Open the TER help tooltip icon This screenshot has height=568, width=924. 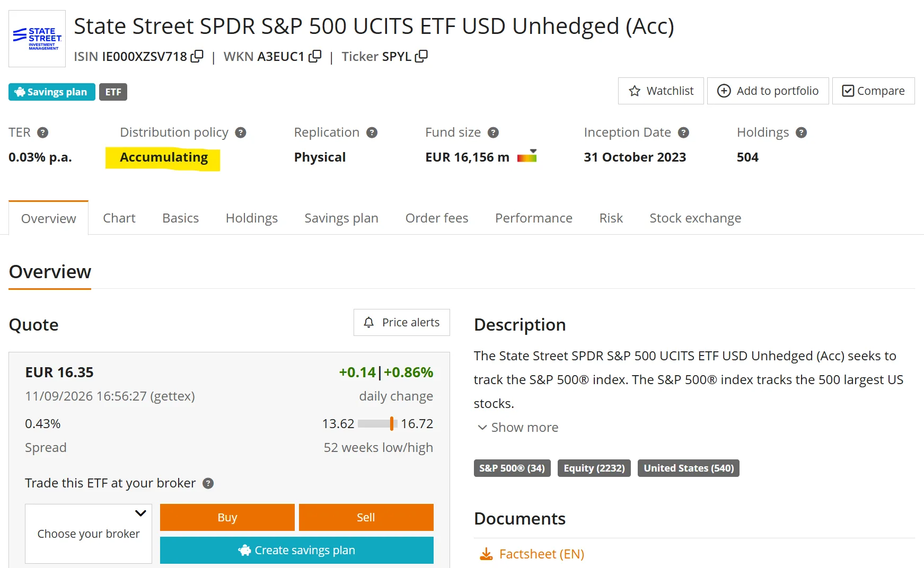pos(43,132)
